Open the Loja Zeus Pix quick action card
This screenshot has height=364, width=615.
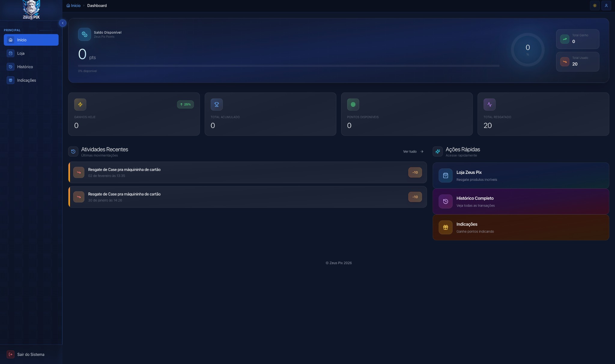pos(520,175)
